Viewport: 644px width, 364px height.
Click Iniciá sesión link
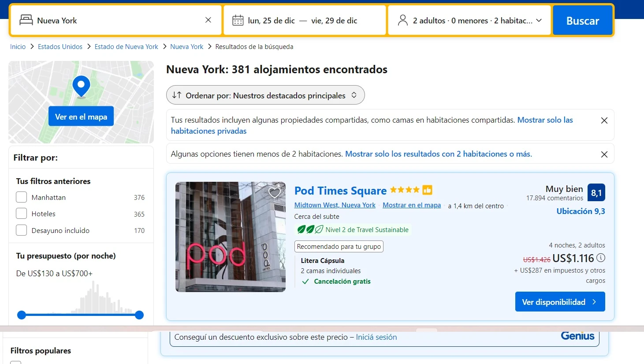tap(376, 337)
